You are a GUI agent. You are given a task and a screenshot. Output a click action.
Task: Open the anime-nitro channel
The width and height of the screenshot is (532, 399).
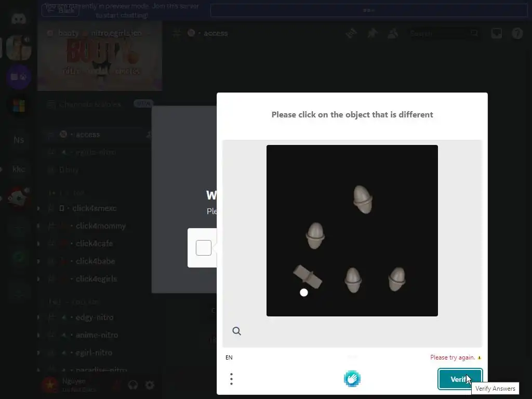tap(97, 335)
